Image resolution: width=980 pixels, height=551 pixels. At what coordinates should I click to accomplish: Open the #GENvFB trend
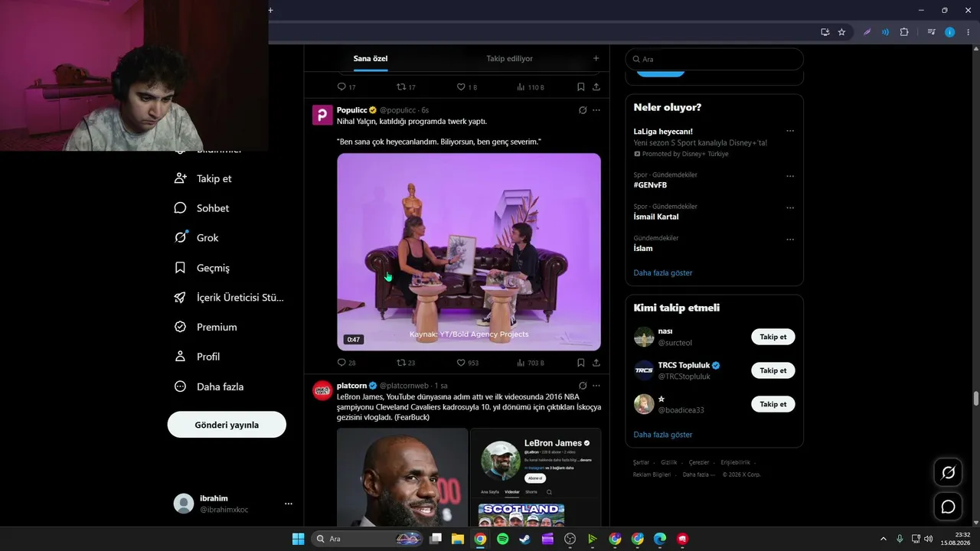(x=651, y=185)
